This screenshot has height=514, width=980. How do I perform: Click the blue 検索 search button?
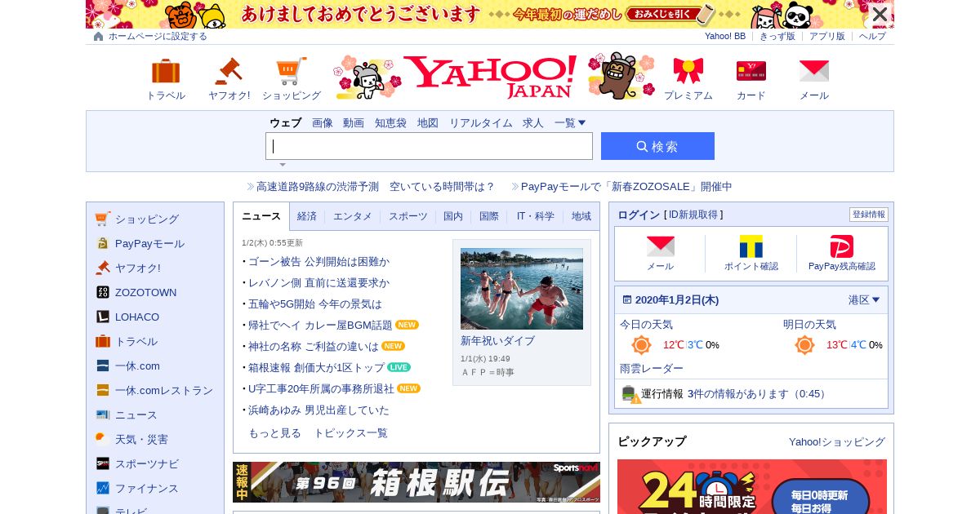[657, 146]
